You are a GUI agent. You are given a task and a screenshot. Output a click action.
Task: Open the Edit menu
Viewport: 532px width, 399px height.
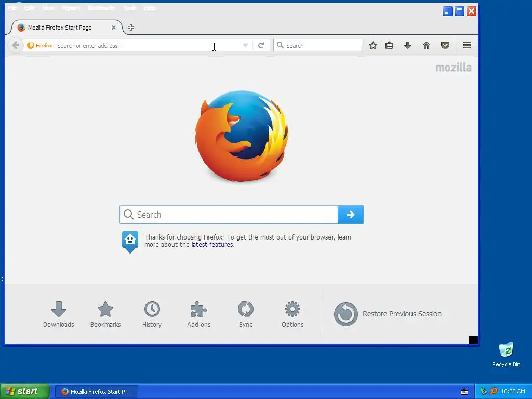coord(30,8)
